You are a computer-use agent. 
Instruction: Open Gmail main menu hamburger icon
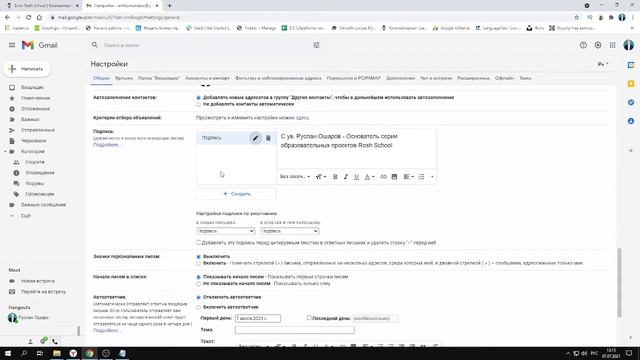tap(12, 45)
